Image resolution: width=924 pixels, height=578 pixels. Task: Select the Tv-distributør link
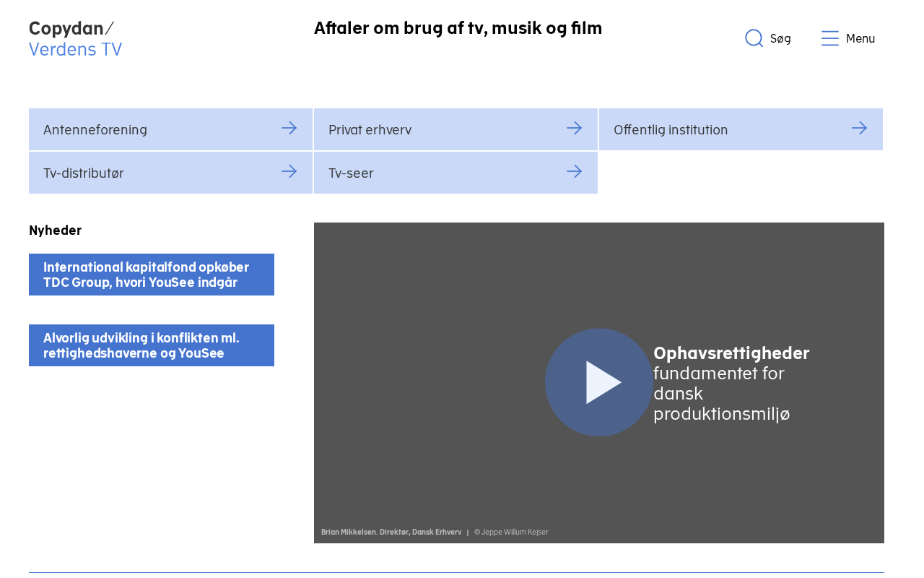170,173
